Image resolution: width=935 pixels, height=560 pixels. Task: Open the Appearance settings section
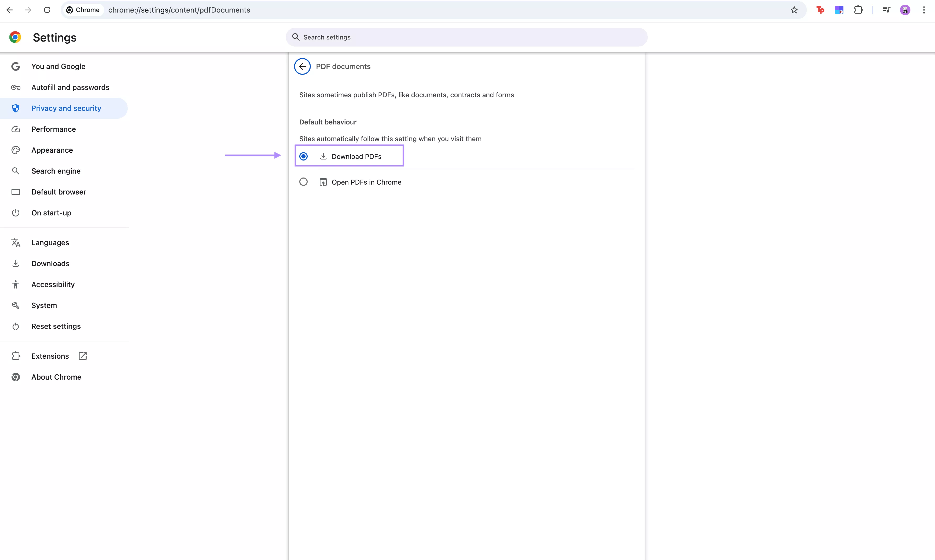(52, 150)
